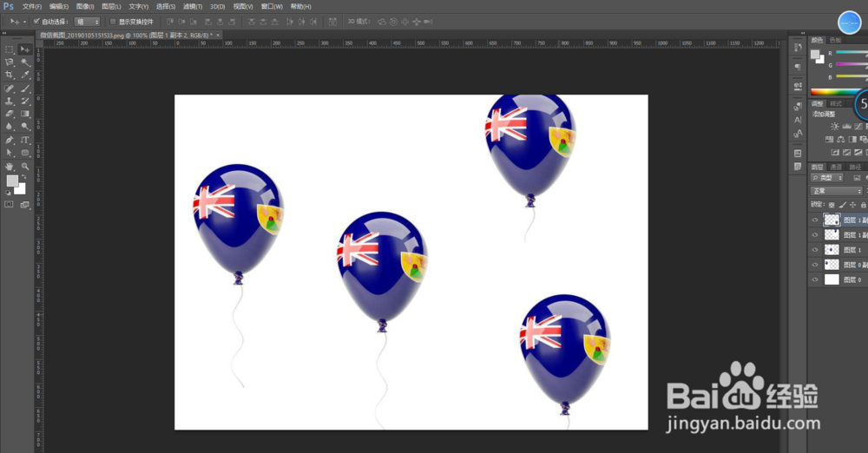The image size is (868, 453).
Task: Select the Eyedropper tool
Action: coord(25,75)
